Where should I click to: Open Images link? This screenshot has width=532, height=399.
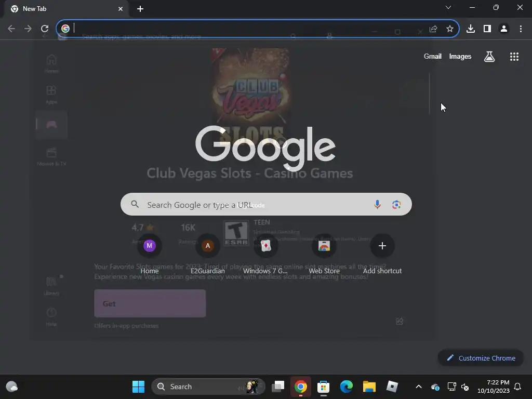(460, 56)
